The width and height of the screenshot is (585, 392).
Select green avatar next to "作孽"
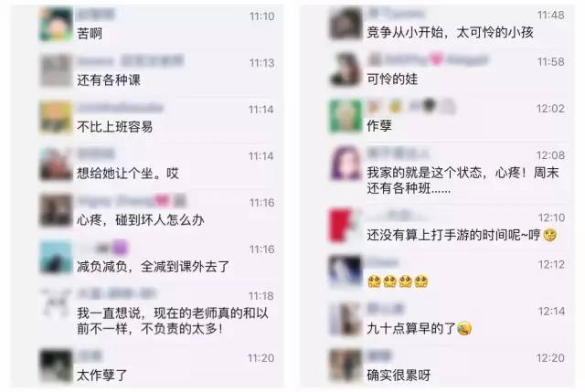346,116
